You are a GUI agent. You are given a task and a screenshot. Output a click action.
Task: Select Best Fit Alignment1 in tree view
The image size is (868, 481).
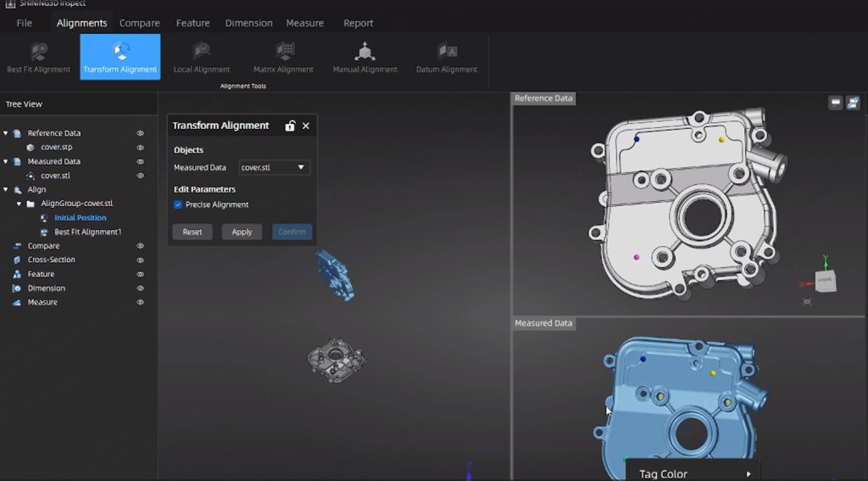87,232
